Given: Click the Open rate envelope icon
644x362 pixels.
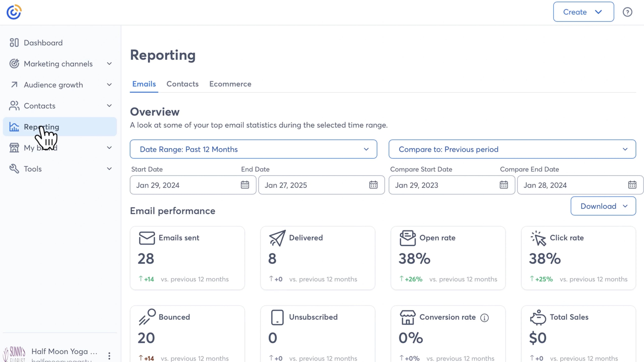Looking at the screenshot, I should [x=408, y=238].
